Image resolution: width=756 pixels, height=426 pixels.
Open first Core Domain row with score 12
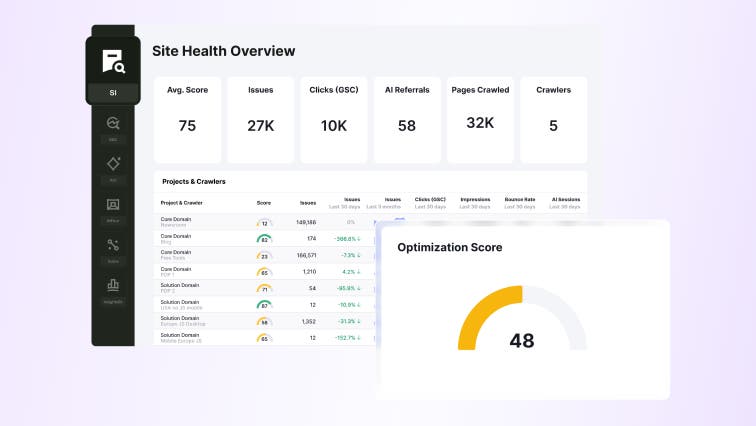pyautogui.click(x=264, y=222)
